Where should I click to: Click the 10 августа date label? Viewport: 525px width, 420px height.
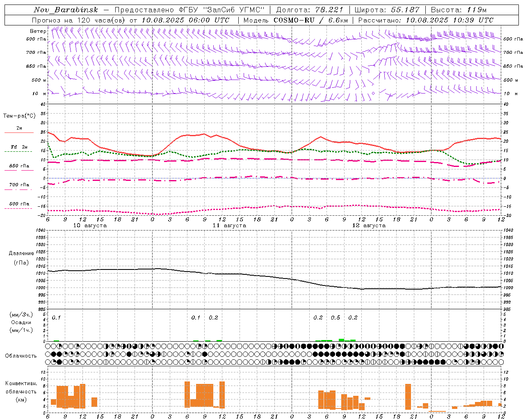coord(90,226)
